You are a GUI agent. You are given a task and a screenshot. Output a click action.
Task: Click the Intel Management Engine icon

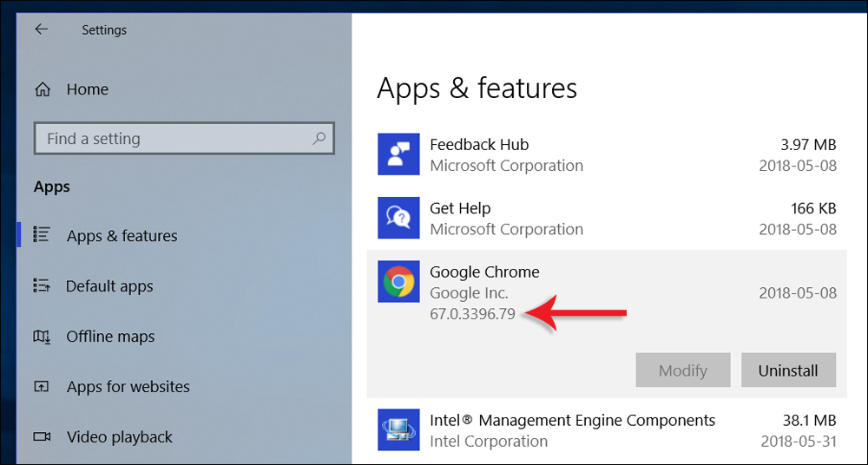point(399,430)
